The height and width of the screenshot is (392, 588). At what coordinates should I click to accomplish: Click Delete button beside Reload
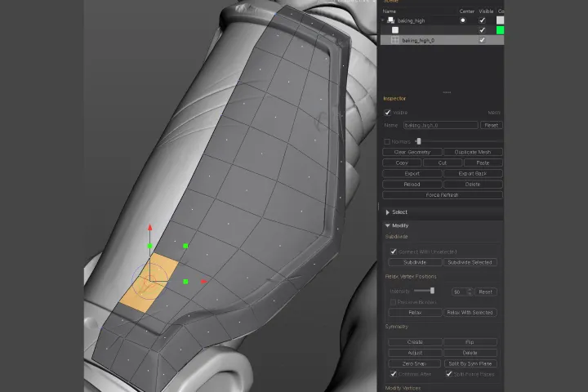(x=473, y=185)
